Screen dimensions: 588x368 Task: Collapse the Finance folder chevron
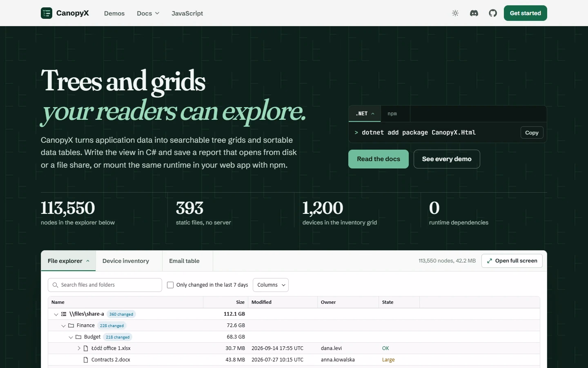click(63, 325)
